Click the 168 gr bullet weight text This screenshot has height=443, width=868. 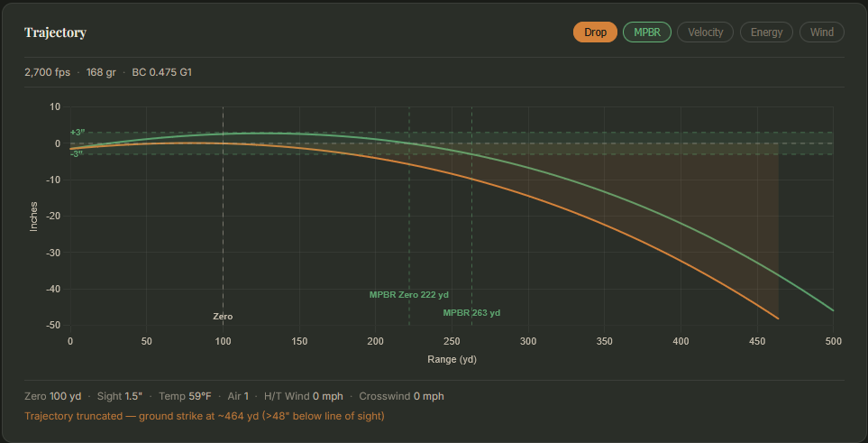[x=101, y=72]
